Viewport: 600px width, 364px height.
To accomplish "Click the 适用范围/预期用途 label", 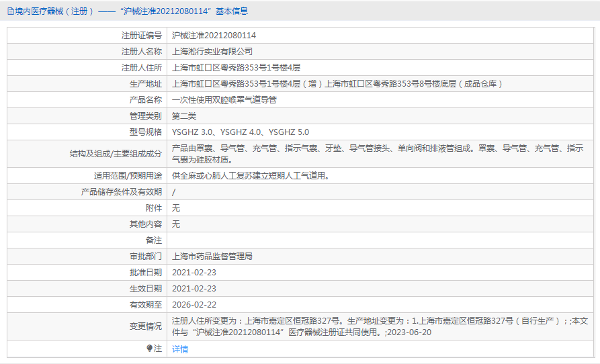I will [x=128, y=175].
